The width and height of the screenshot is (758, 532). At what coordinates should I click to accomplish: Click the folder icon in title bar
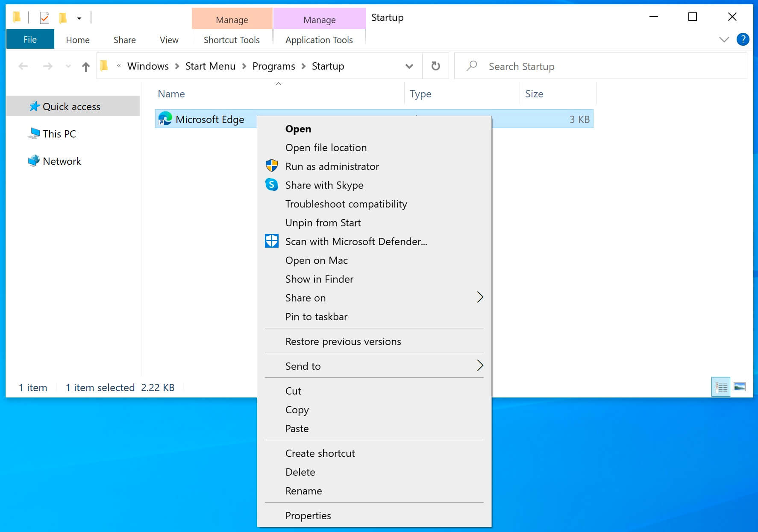pyautogui.click(x=17, y=18)
